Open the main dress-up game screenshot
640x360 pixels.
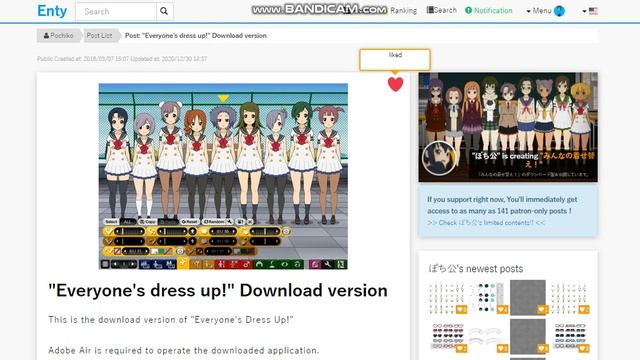point(223,176)
